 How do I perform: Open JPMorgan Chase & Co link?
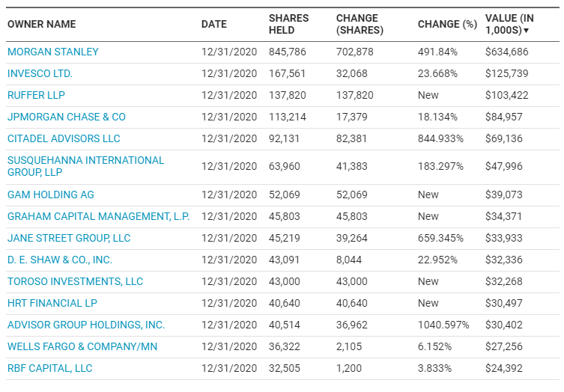67,117
